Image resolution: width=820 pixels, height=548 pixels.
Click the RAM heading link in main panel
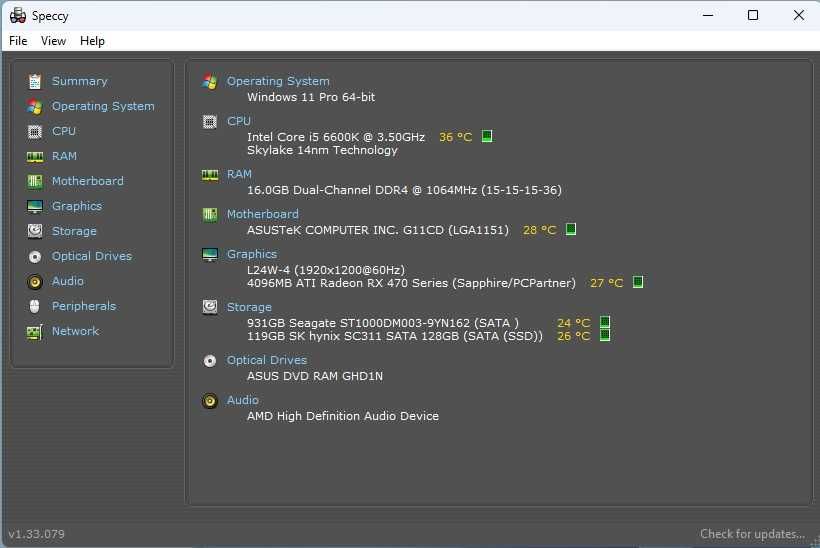(x=240, y=174)
